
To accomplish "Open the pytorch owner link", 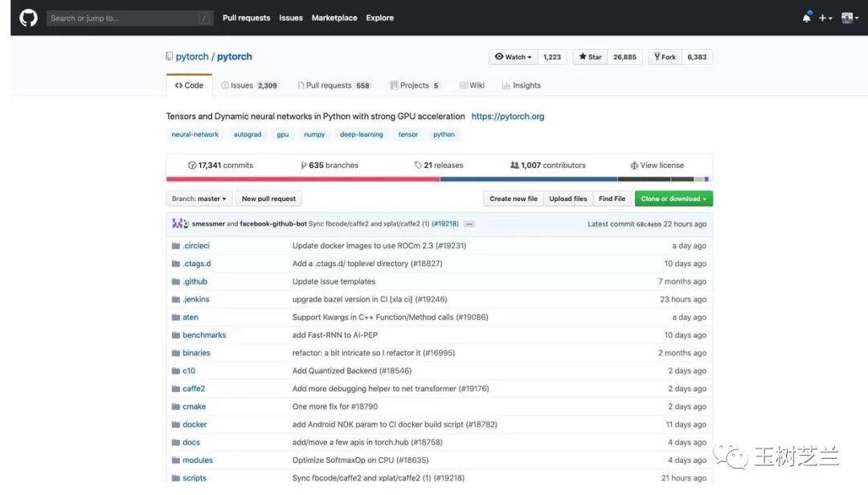I will [192, 56].
